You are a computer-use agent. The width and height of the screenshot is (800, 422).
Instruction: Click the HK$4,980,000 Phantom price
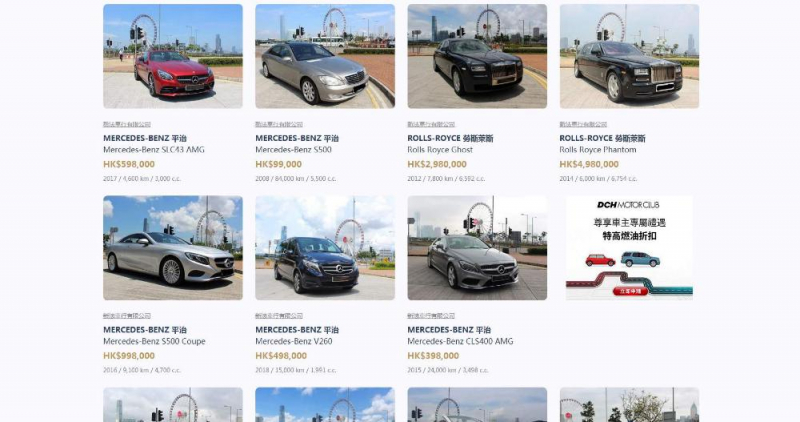click(589, 164)
